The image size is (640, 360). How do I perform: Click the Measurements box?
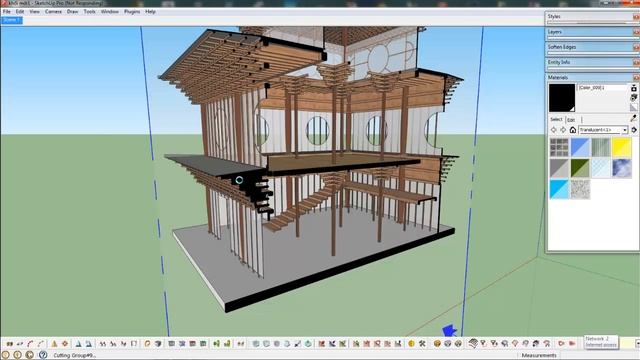coord(539,355)
